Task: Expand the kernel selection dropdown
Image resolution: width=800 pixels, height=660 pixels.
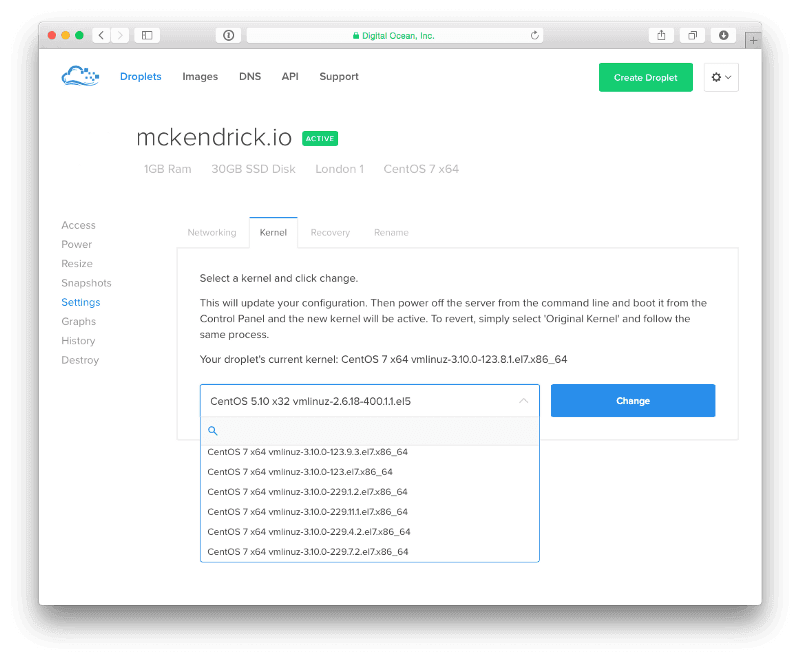Action: 369,401
